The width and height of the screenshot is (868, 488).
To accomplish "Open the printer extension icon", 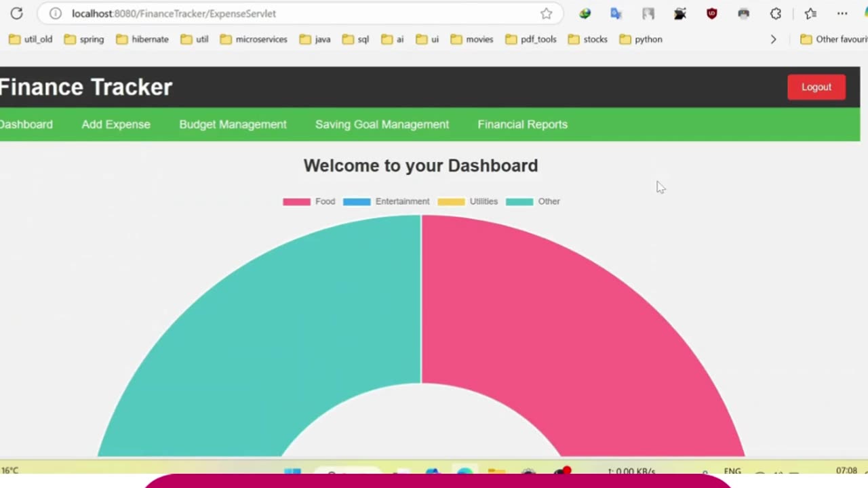I will coord(744,14).
